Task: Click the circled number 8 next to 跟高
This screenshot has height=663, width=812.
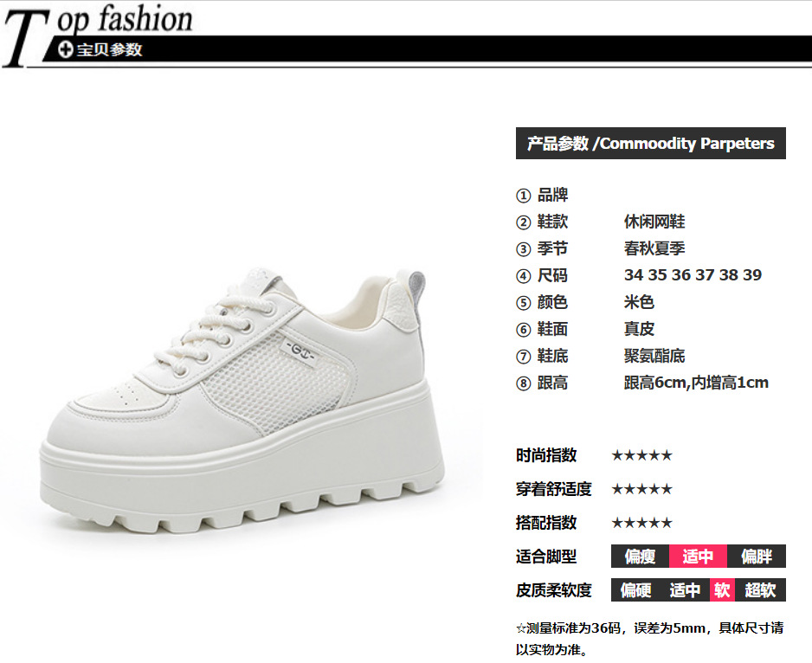Action: (x=523, y=383)
